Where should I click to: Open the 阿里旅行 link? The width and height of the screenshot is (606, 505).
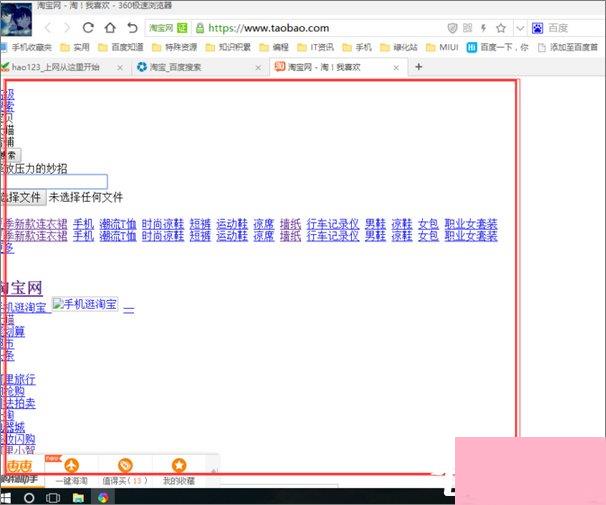click(x=19, y=379)
